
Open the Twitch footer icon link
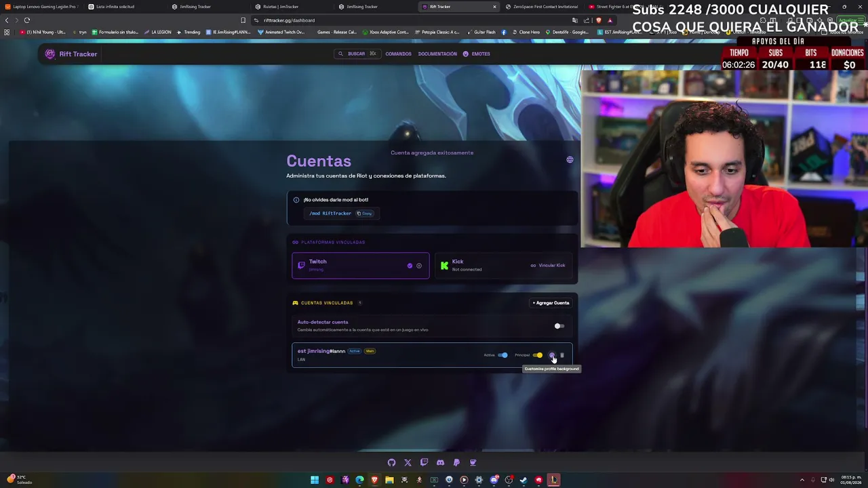pos(424,462)
